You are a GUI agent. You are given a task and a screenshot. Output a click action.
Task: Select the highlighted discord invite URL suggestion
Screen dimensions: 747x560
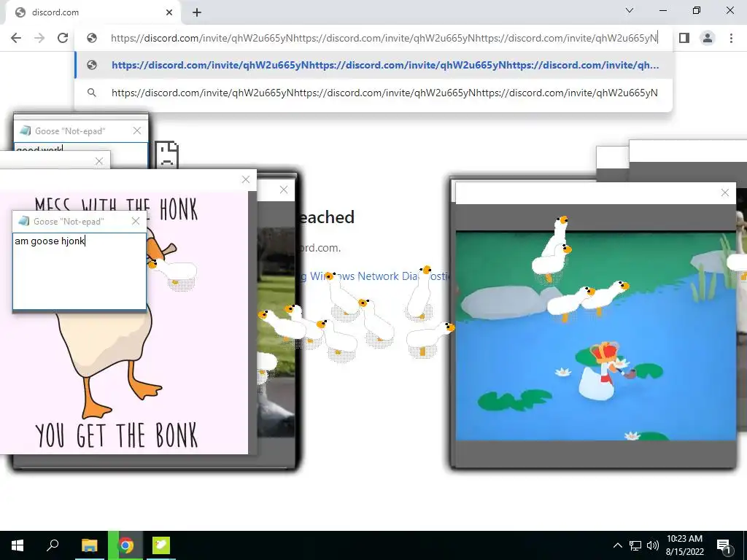[x=373, y=65]
